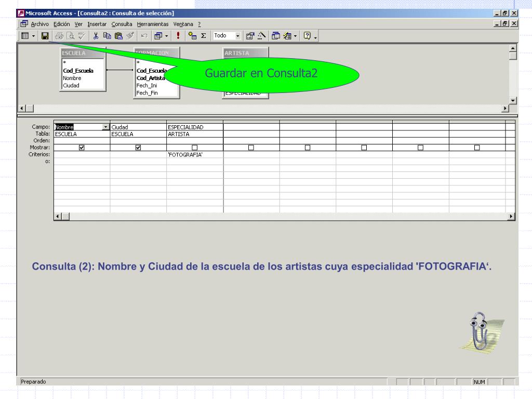Expand the query type dropdown arrow
This screenshot has width=532, height=399.
pyautogui.click(x=167, y=36)
